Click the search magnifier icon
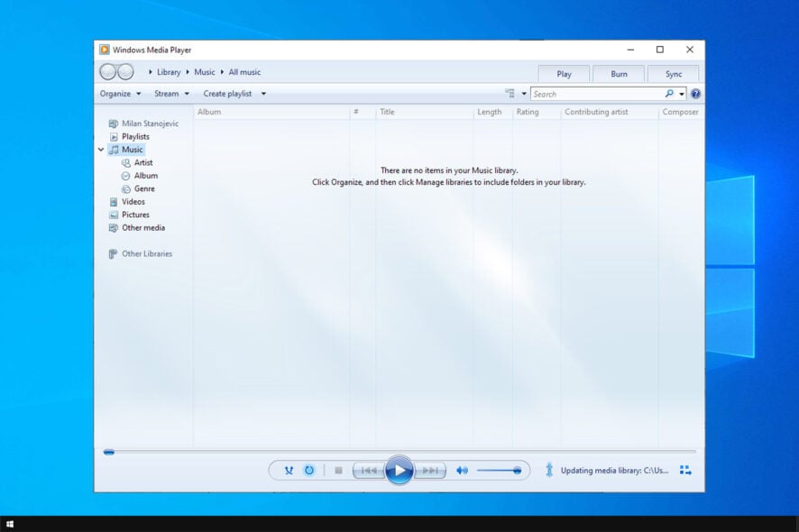799x532 pixels. pos(669,94)
